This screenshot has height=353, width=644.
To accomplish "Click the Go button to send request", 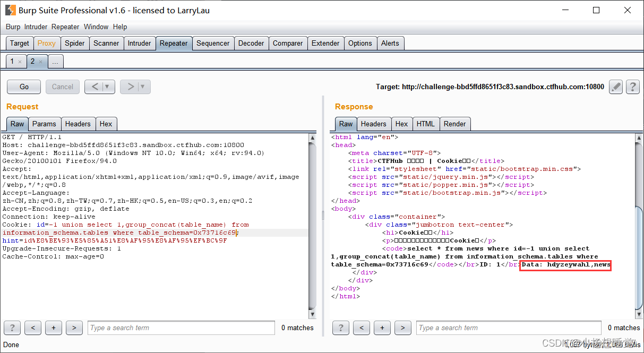I will [x=24, y=87].
